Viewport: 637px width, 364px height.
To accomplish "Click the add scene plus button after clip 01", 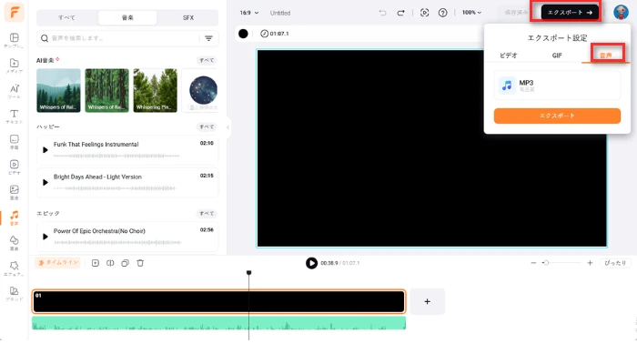I will (x=427, y=301).
